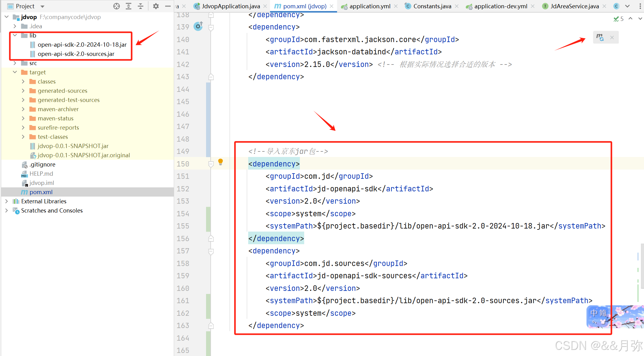Switch to Constants.java tab

[x=432, y=6]
